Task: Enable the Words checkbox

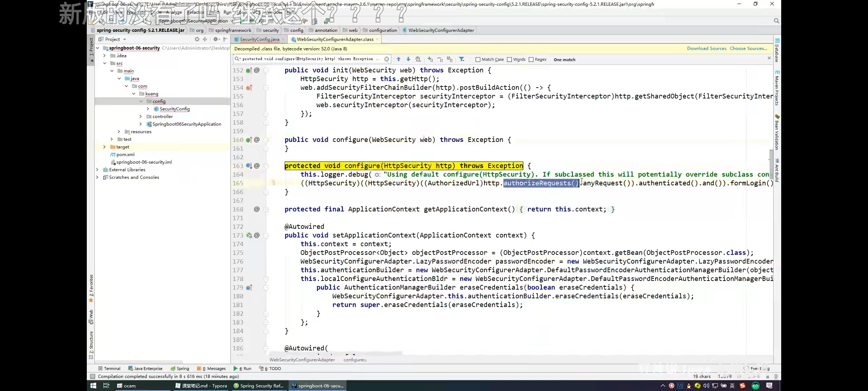Action: pyautogui.click(x=509, y=59)
